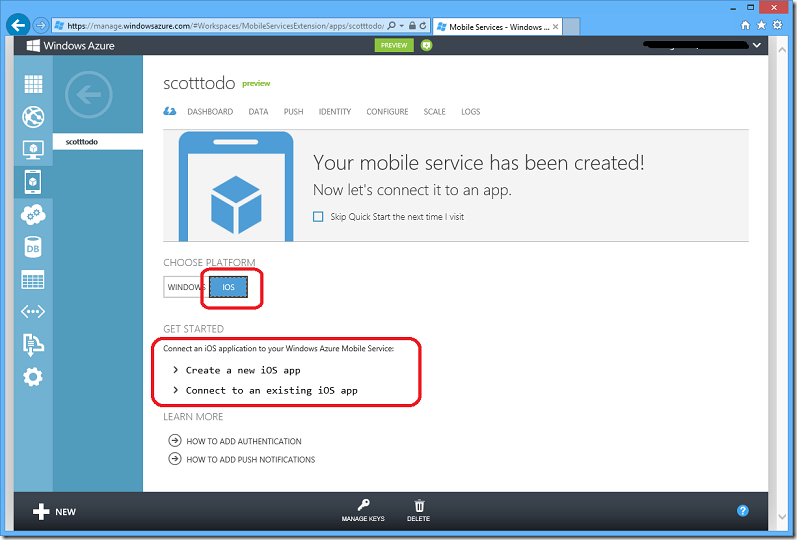Viewport: 797px width, 540px height.
Task: Click the quick start cloud icon tab
Action: pos(170,111)
